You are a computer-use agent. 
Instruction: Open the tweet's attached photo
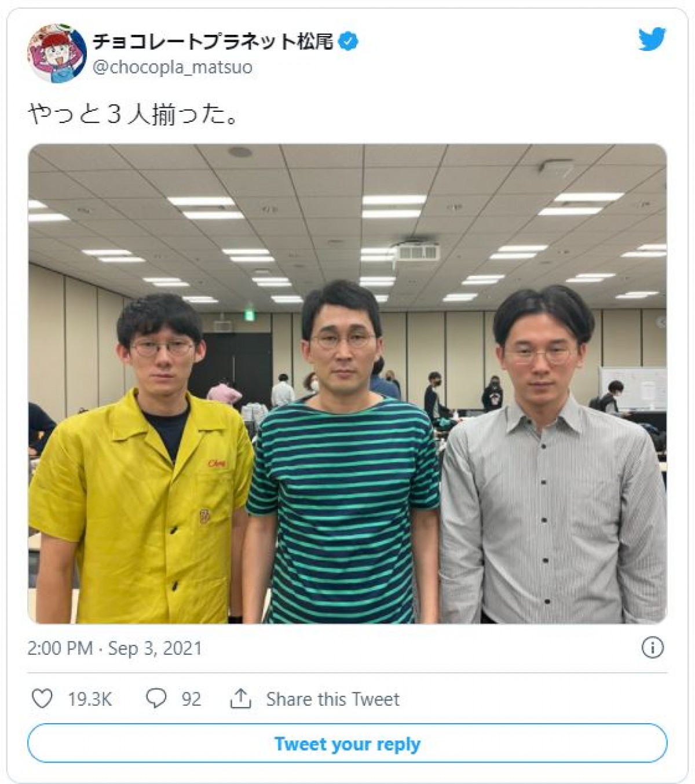tap(348, 384)
